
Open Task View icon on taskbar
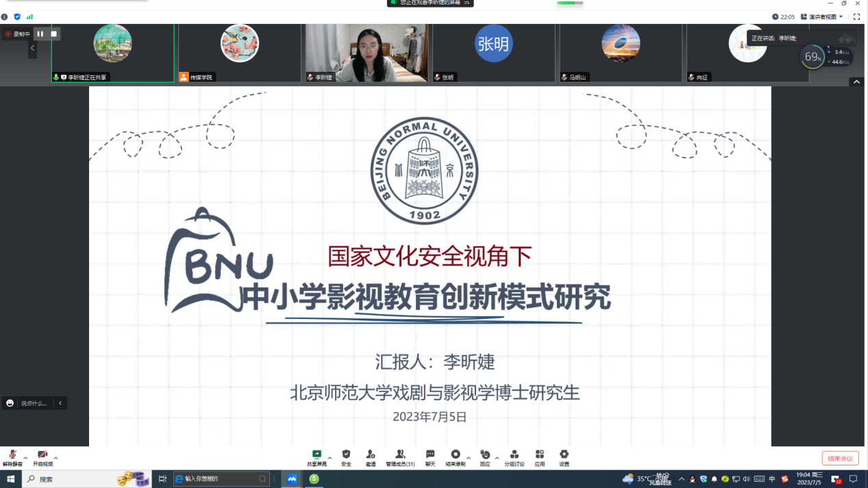tap(162, 479)
